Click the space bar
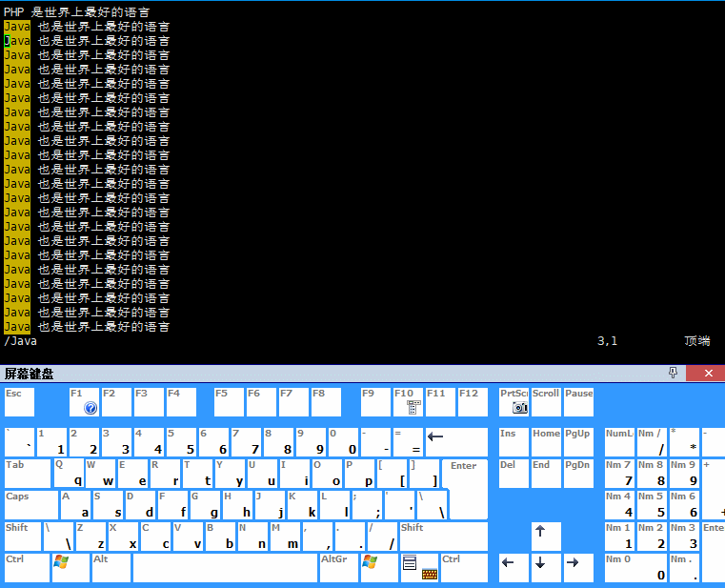 pos(225,567)
